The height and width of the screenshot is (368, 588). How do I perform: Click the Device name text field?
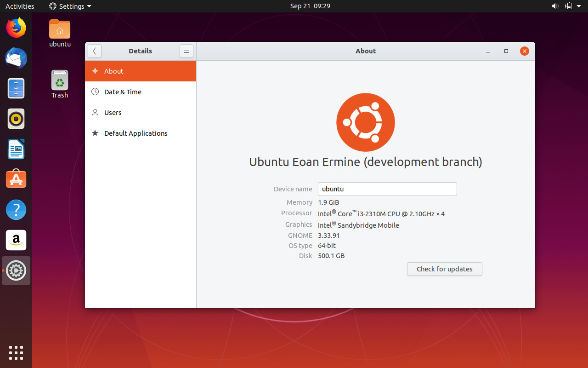tap(387, 189)
